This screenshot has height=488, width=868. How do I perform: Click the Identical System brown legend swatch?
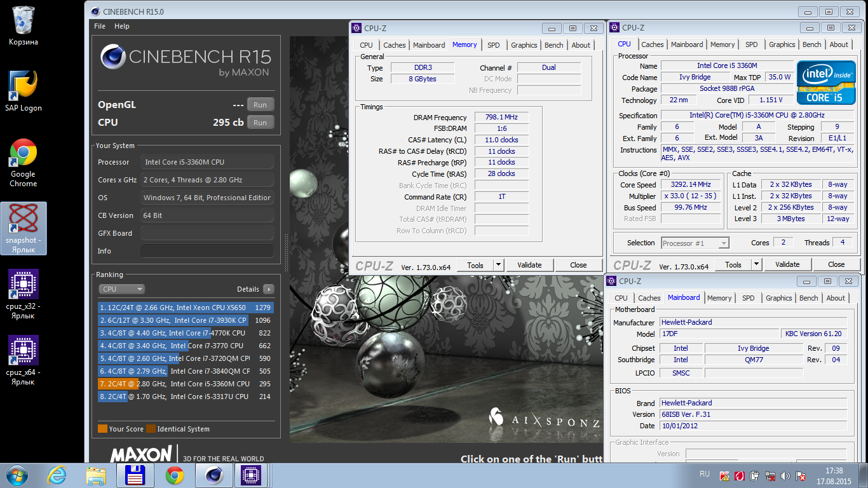point(151,429)
